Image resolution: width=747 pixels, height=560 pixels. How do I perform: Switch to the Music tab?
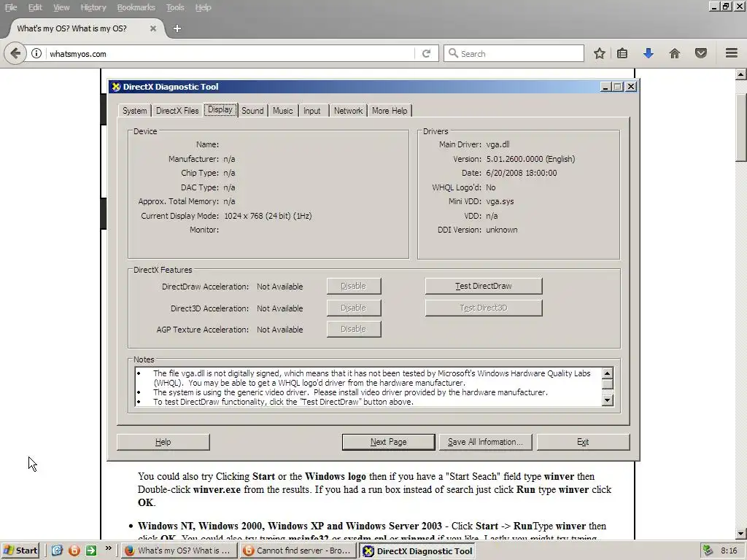pyautogui.click(x=283, y=111)
